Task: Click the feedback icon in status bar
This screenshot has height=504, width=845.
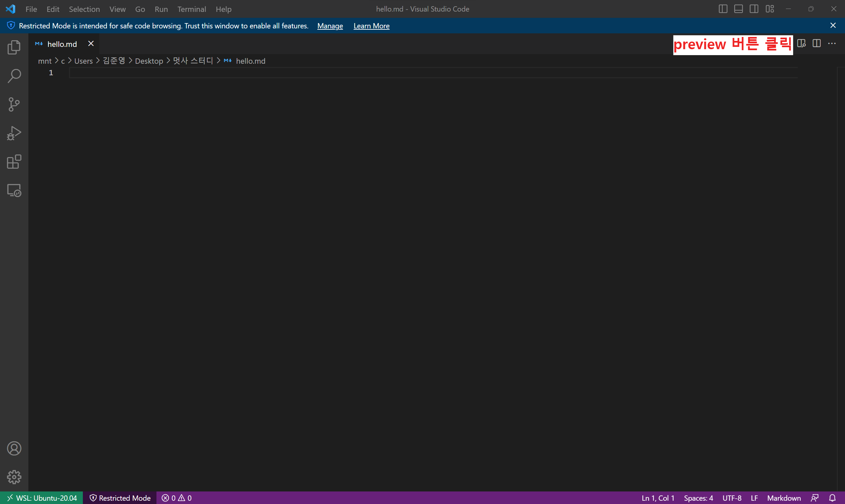Action: [x=814, y=498]
